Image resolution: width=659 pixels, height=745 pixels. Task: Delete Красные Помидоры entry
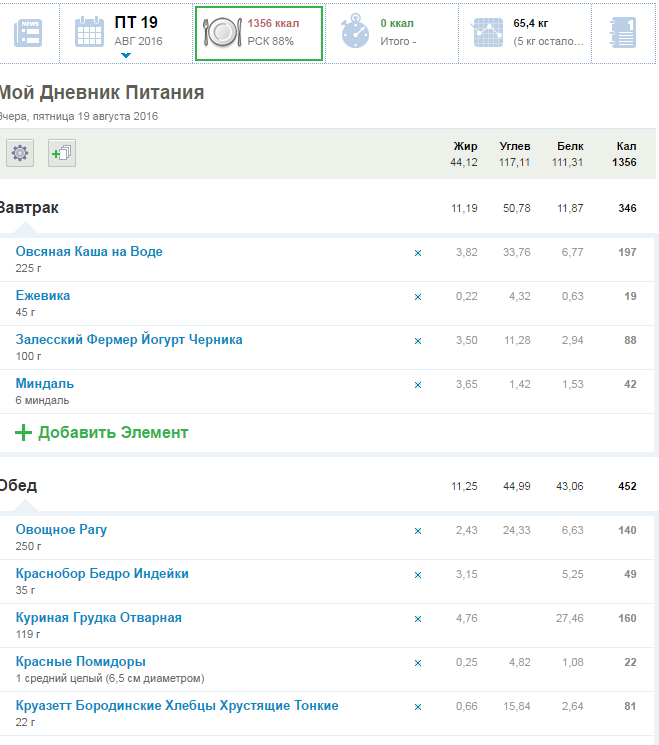click(418, 663)
